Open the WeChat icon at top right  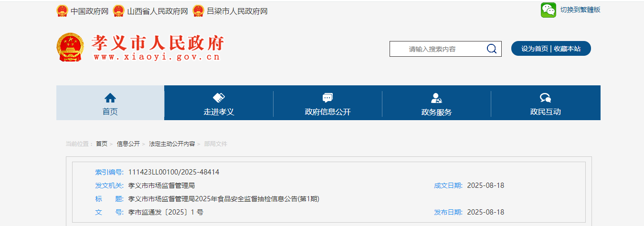tap(549, 10)
